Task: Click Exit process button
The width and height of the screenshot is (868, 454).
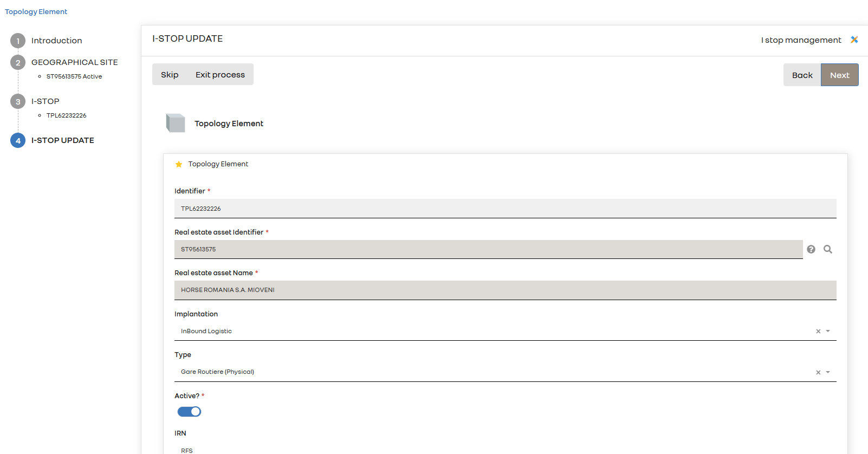Action: [x=220, y=75]
